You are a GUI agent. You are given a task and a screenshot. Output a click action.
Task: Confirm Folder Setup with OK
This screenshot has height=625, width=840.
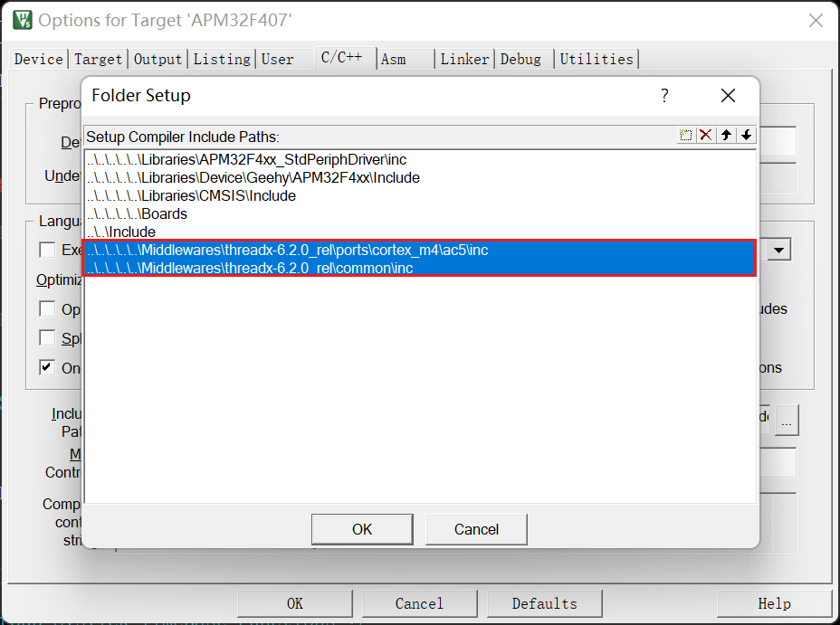point(362,529)
